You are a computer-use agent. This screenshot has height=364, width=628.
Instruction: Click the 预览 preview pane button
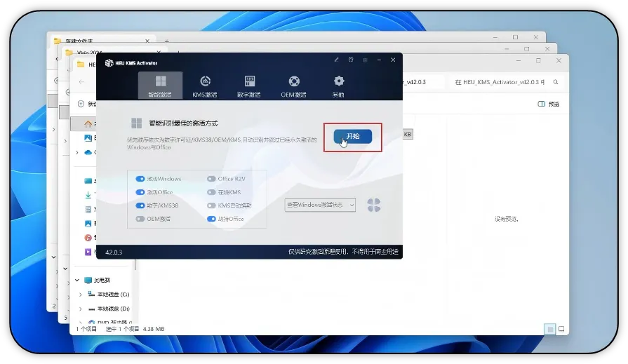[x=548, y=104]
